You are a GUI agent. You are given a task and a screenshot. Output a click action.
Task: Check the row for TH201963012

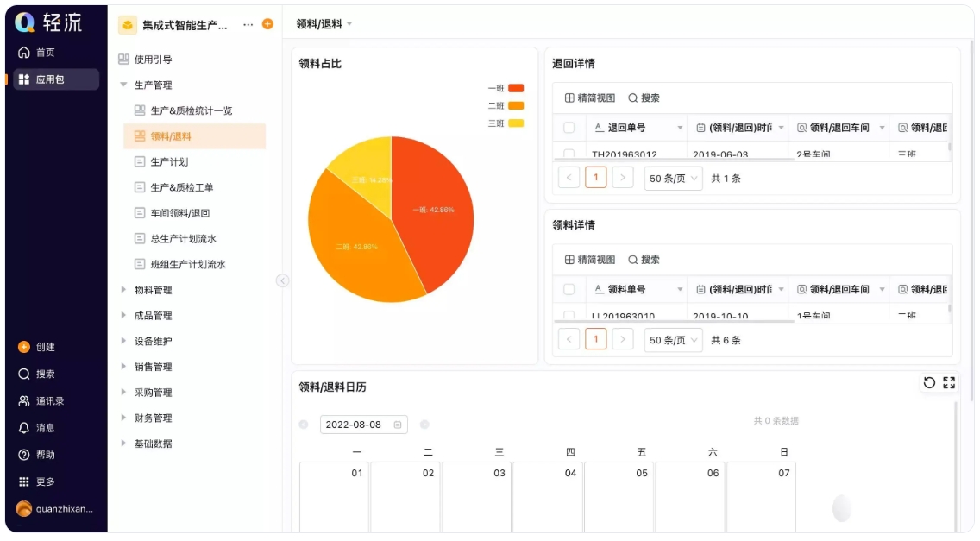pos(569,153)
